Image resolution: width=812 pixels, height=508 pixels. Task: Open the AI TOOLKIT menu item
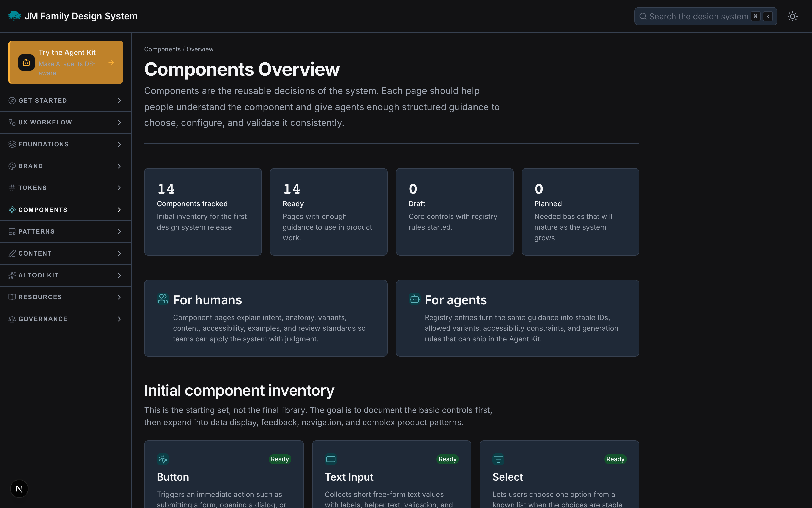pos(66,275)
